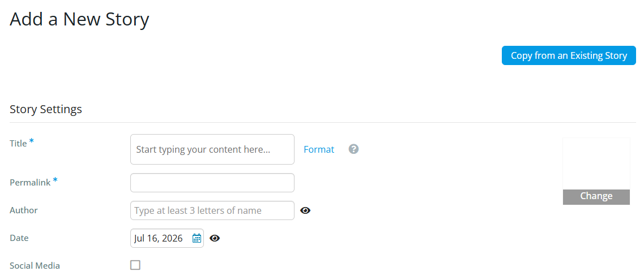
Task: Click the help question mark icon beside Format
Action: coord(353,149)
